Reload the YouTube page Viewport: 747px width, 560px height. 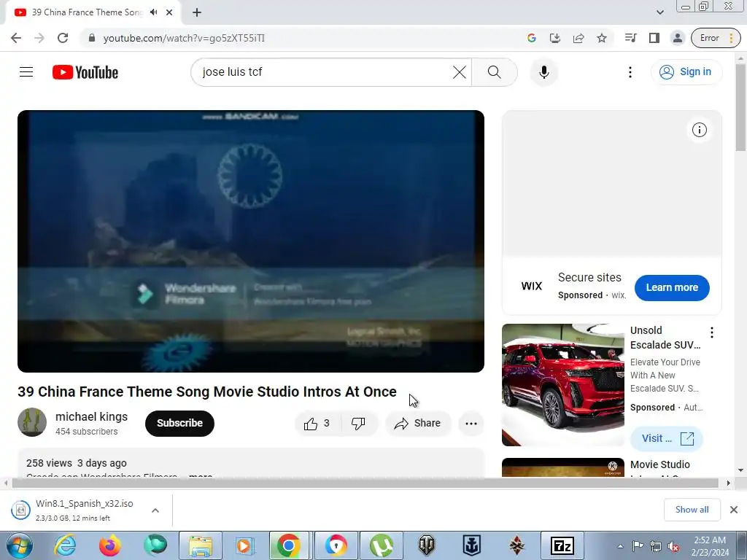pos(63,38)
